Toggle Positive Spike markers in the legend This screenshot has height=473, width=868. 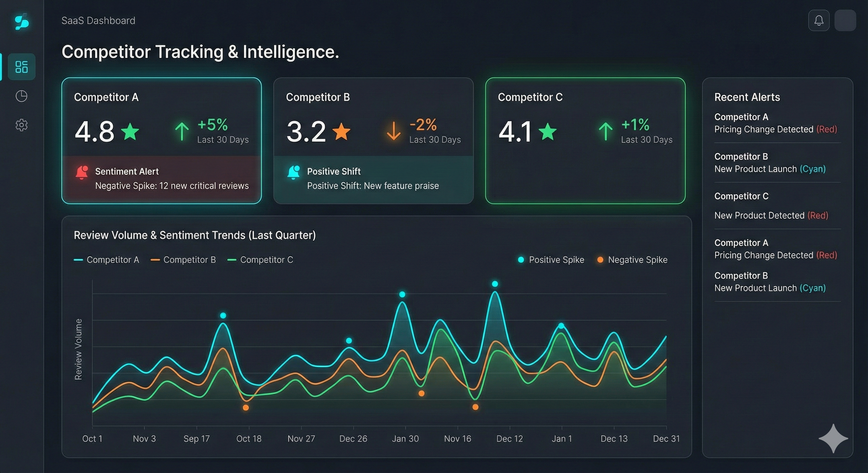[551, 260]
